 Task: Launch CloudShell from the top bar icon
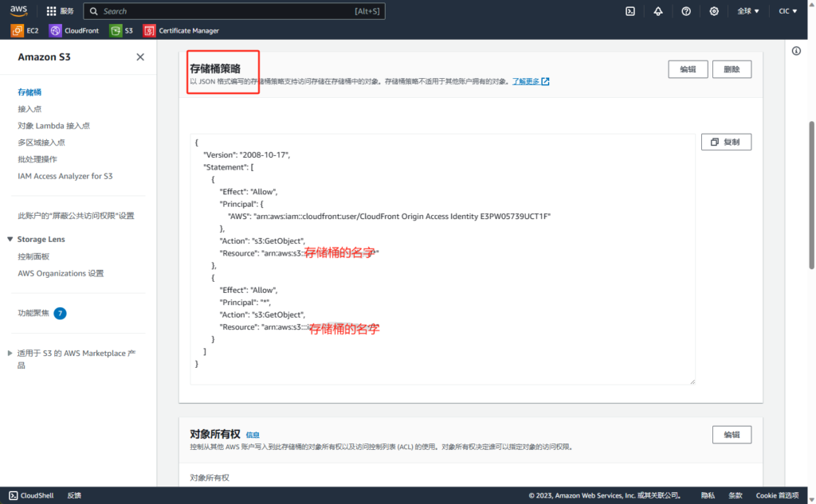pyautogui.click(x=630, y=11)
